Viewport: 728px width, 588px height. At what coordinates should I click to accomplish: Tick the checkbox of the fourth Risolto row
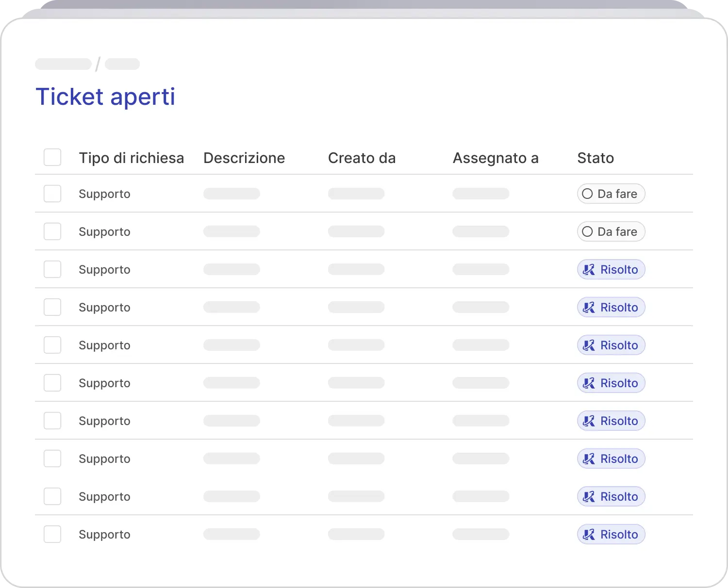tap(52, 383)
